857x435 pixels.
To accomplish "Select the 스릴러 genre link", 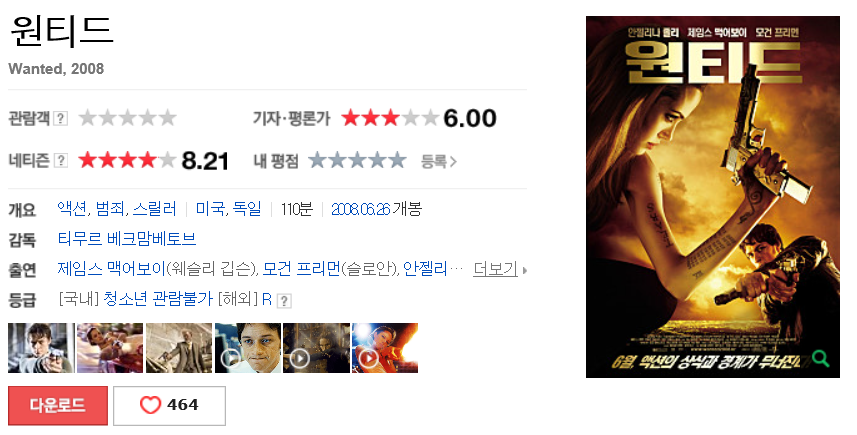I will click(x=154, y=209).
